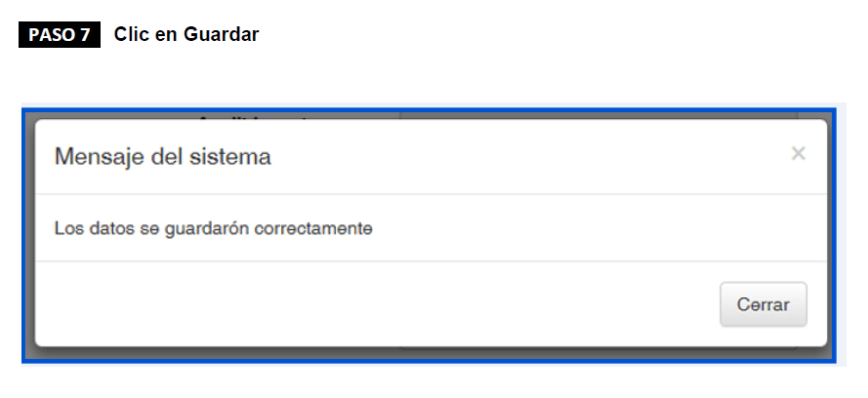Click the black PASO 7 badge
This screenshot has width=868, height=398.
click(x=59, y=35)
